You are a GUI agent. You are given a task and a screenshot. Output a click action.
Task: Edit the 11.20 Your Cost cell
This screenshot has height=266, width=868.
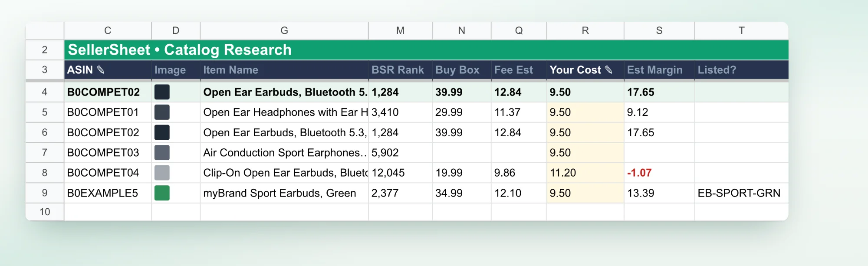pyautogui.click(x=585, y=173)
